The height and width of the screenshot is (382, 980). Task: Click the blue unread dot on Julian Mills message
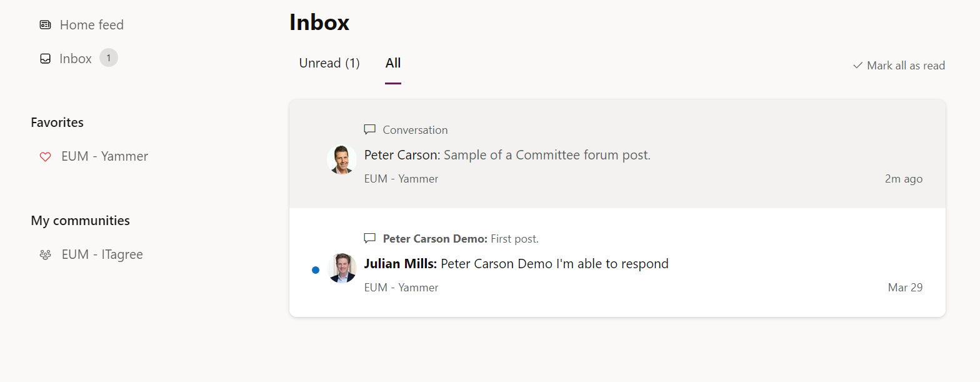point(316,270)
